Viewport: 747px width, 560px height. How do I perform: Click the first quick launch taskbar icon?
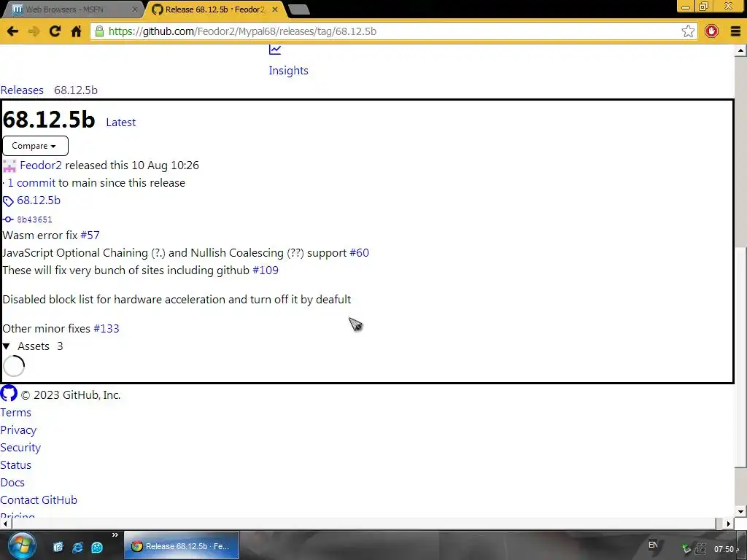58,547
